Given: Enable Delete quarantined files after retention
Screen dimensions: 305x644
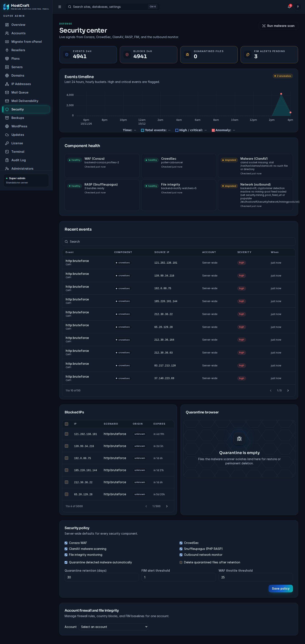Looking at the screenshot, I should (x=181, y=562).
